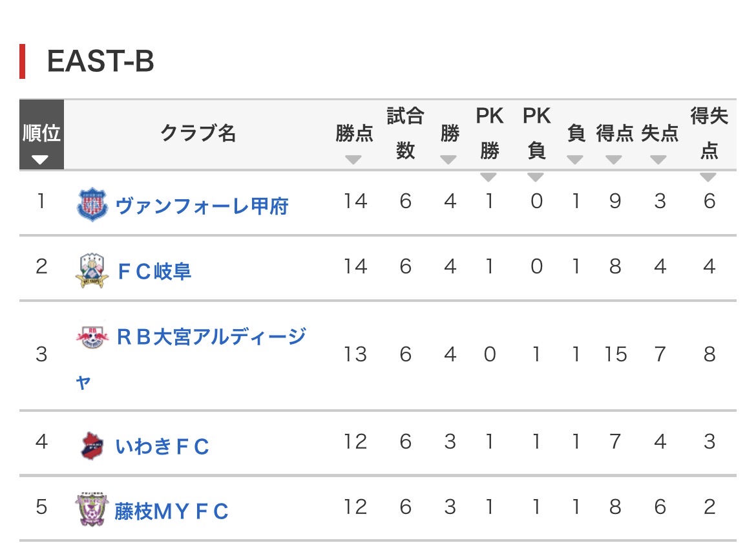Click the Ventforet Kofu club crest icon
This screenshot has width=756, height=545.
(92, 204)
